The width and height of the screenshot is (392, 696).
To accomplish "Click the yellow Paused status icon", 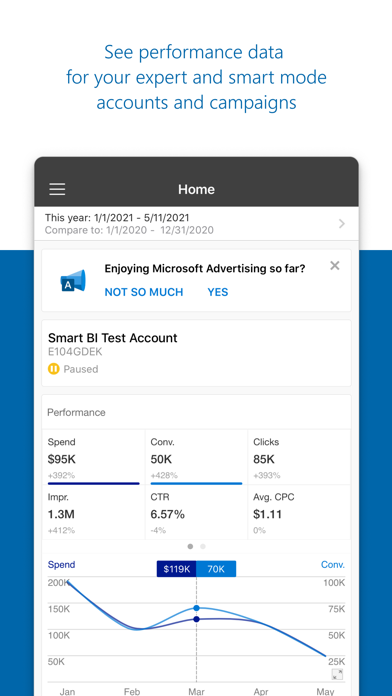I will [x=54, y=369].
